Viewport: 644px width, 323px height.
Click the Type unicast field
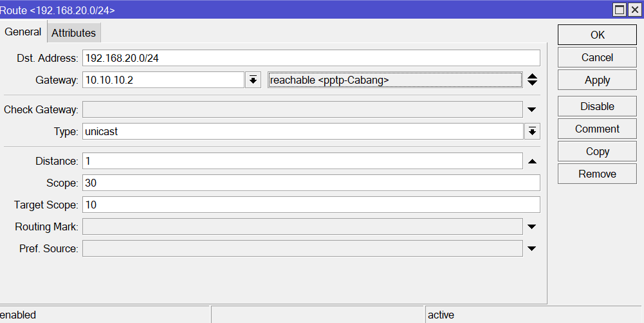(302, 131)
